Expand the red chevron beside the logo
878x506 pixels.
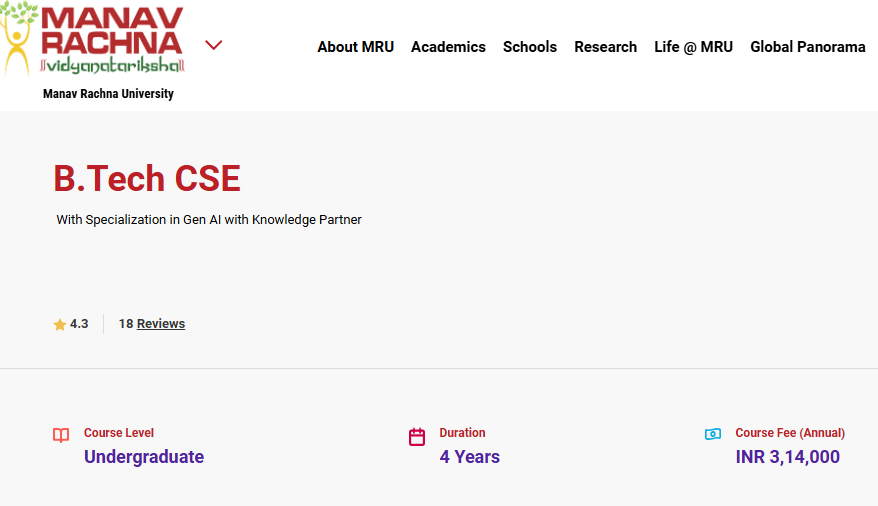(x=213, y=45)
